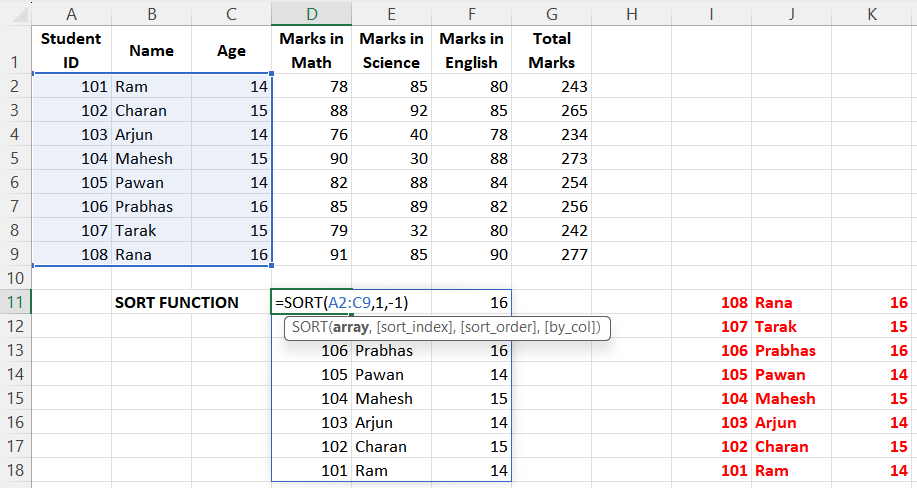Click the column G header

[551, 13]
